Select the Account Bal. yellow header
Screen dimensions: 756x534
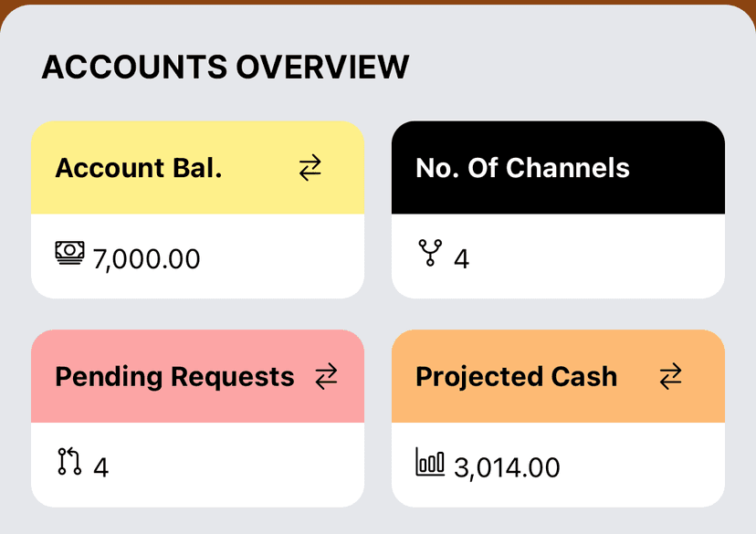(x=198, y=168)
